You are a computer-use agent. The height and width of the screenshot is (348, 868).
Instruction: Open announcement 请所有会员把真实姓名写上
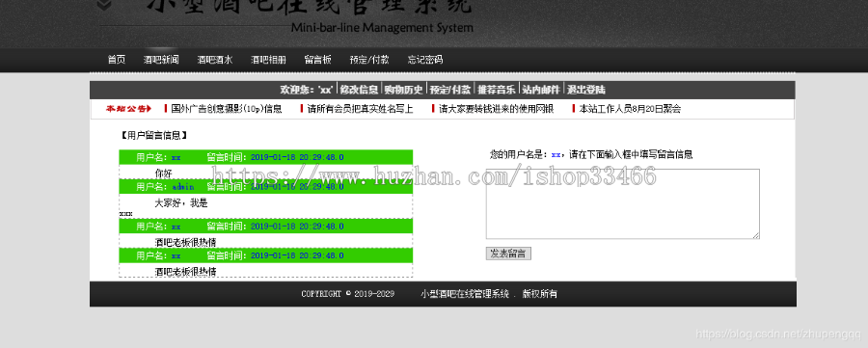pos(361,109)
